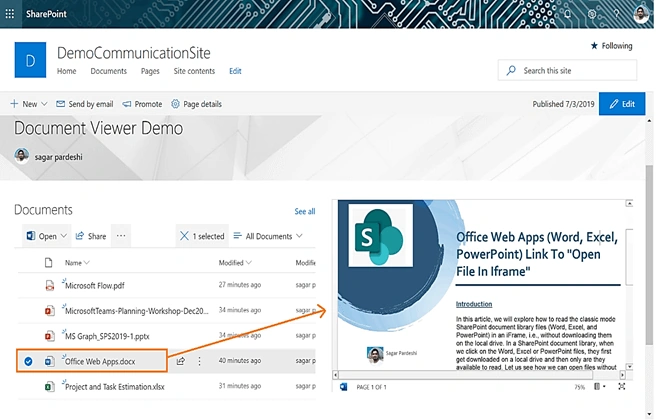The width and height of the screenshot is (656, 420).
Task: Sort by the Name column header
Action: click(77, 263)
